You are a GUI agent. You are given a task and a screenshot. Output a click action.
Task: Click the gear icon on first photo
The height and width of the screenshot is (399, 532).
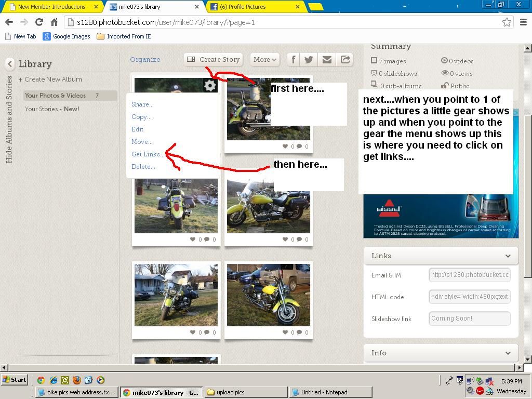pyautogui.click(x=210, y=86)
